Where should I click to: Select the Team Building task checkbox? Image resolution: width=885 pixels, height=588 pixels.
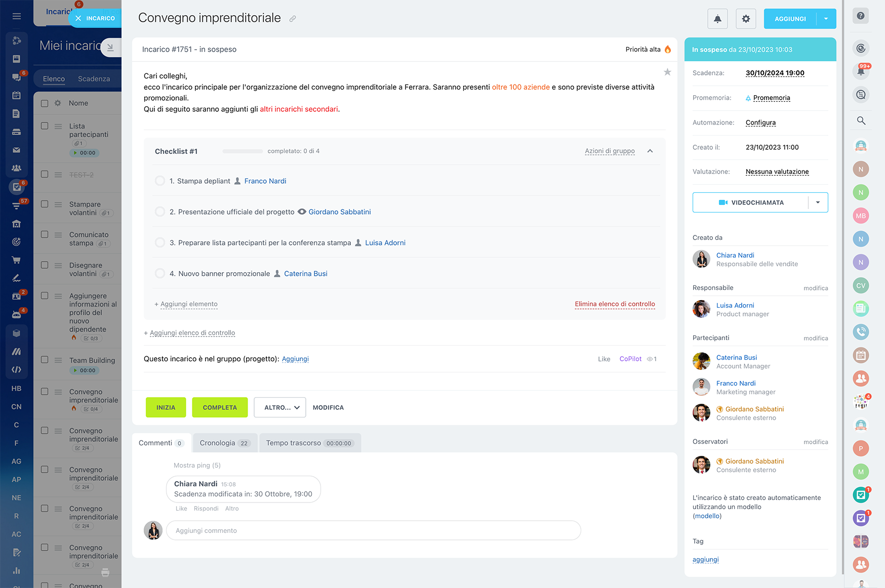point(45,360)
